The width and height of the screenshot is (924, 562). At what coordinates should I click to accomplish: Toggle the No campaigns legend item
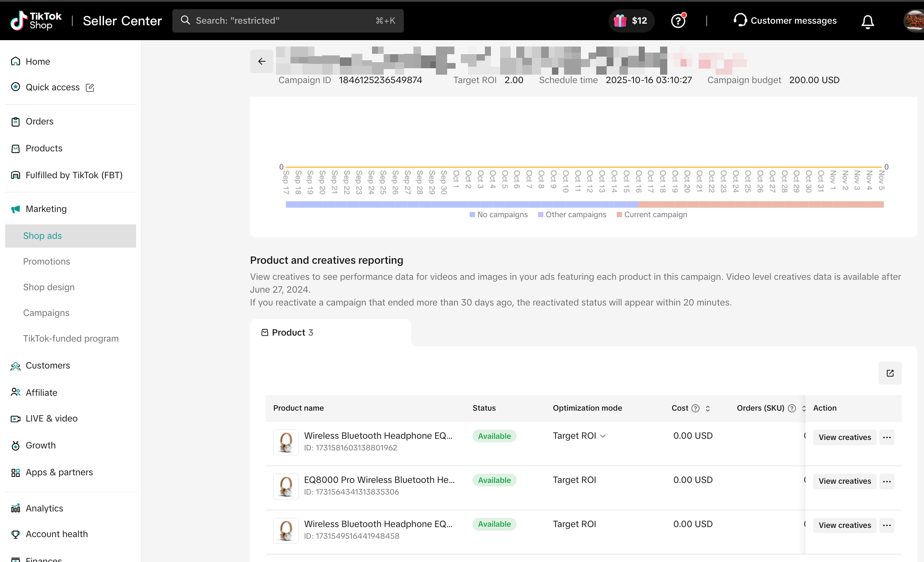click(x=499, y=215)
